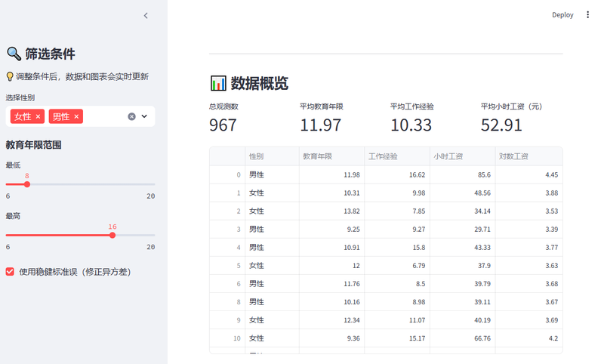Click the lightbulb icon in the sidebar hint
The height and width of the screenshot is (364, 604).
tap(10, 76)
